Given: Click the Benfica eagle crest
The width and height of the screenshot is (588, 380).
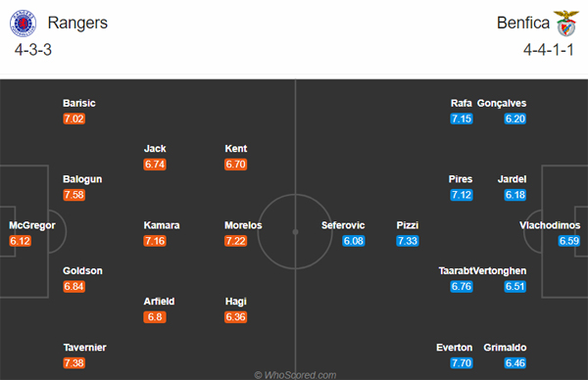Looking at the screenshot, I should pyautogui.click(x=566, y=24).
